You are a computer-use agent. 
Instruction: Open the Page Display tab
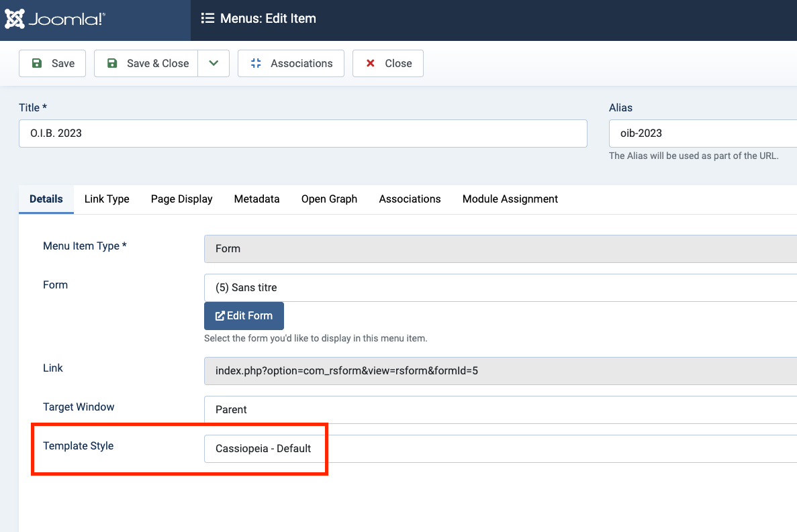coord(181,199)
